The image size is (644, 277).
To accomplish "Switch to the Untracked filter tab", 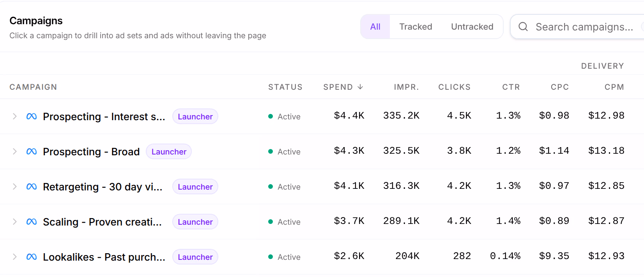I will (x=472, y=27).
